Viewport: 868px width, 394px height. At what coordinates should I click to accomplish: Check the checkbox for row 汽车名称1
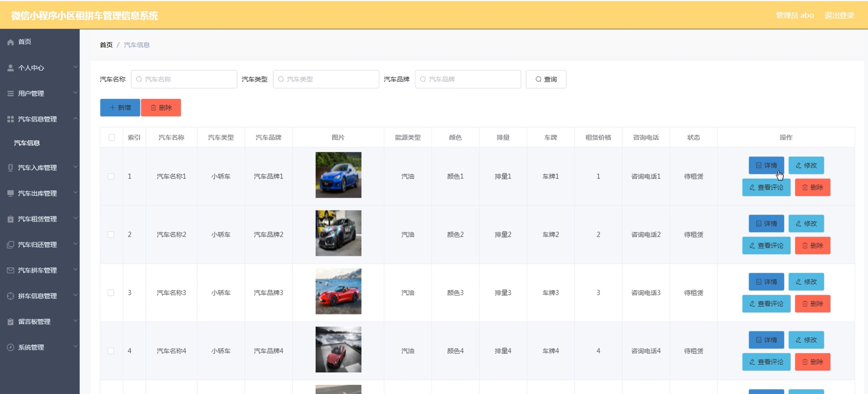(x=111, y=176)
